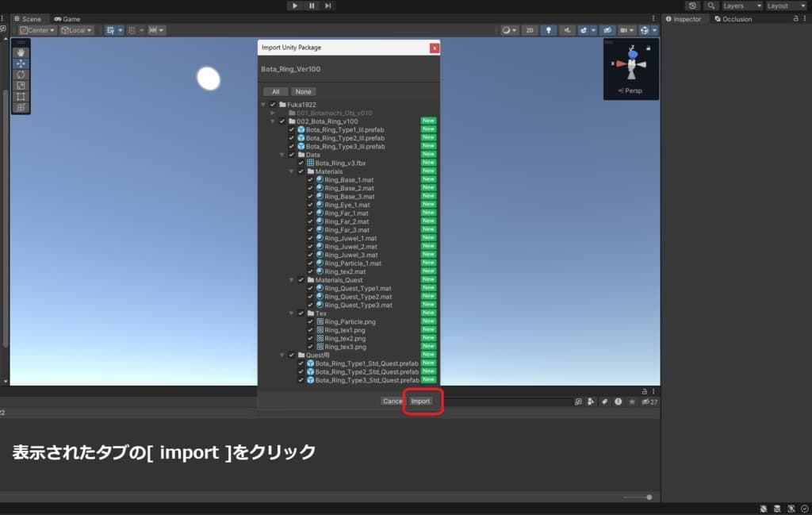Switch to the Game tab
812x515 pixels.
pyautogui.click(x=67, y=18)
